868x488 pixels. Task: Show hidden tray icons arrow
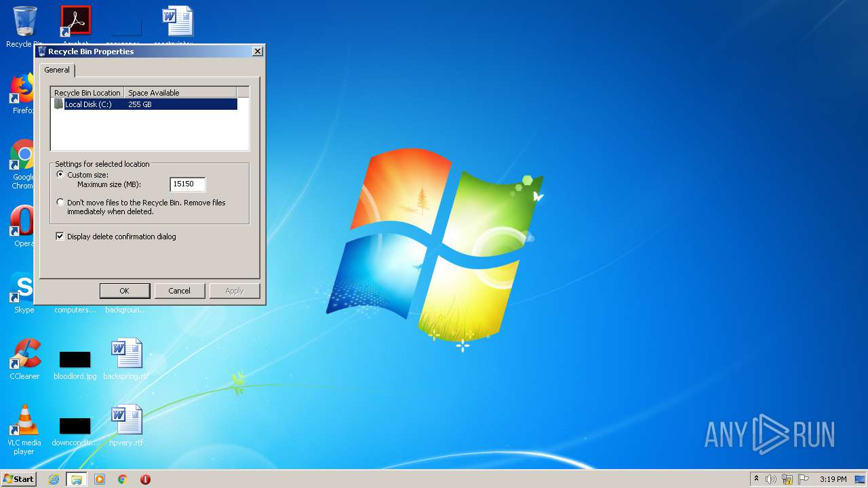click(756, 479)
